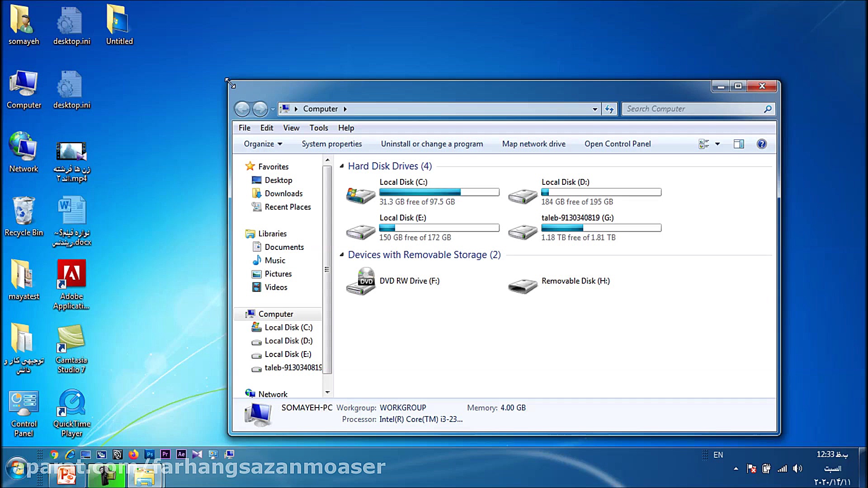Click the Firefox icon in taskbar

[133, 455]
